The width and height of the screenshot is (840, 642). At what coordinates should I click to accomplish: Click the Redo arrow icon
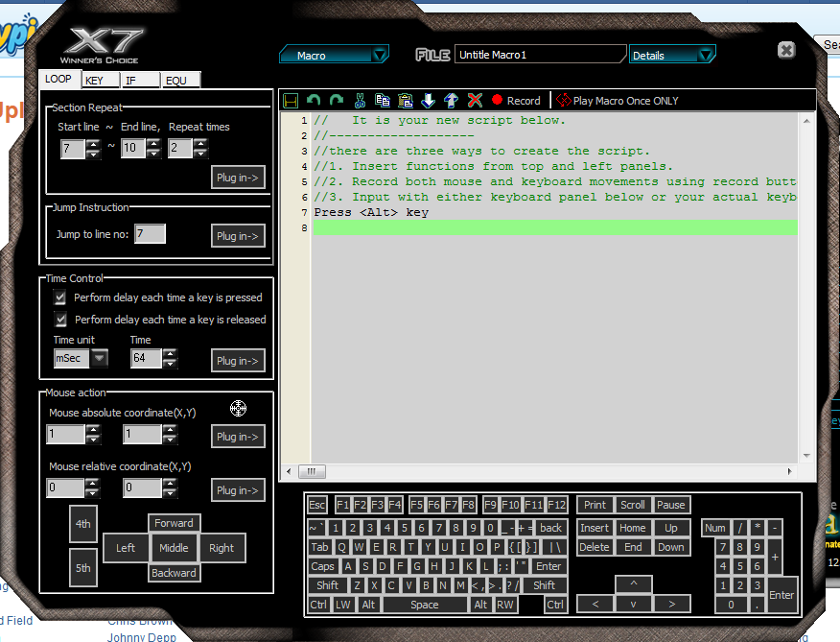[336, 100]
